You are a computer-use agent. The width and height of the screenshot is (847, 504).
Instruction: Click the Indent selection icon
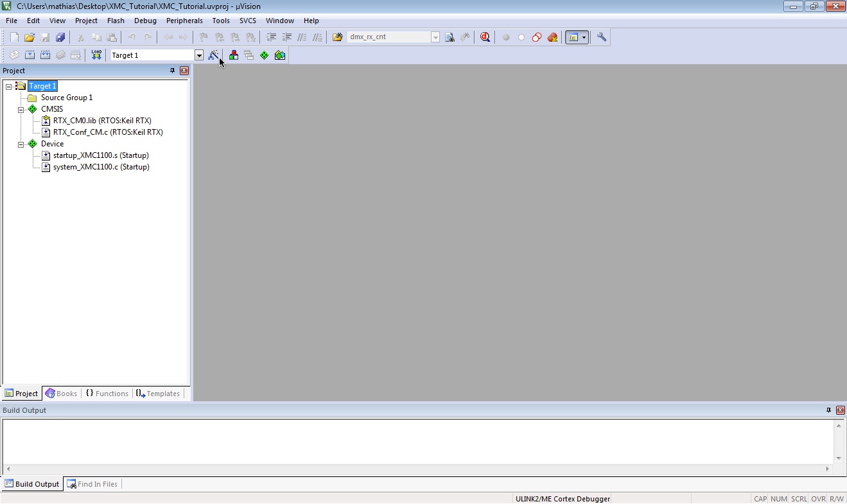point(271,37)
